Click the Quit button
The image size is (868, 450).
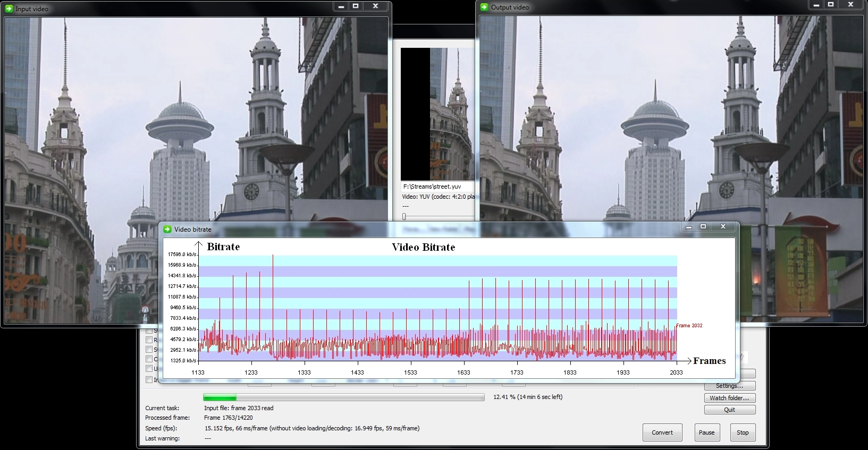729,410
